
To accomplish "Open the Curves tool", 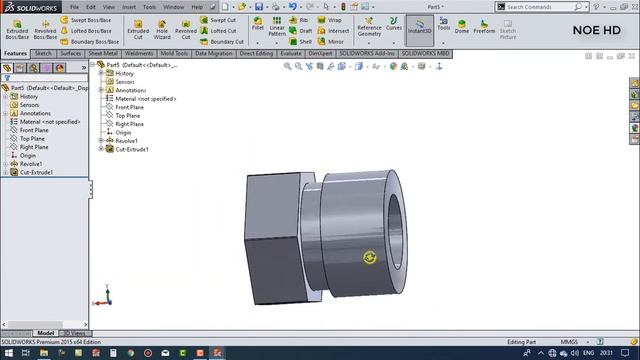I will coord(393,24).
